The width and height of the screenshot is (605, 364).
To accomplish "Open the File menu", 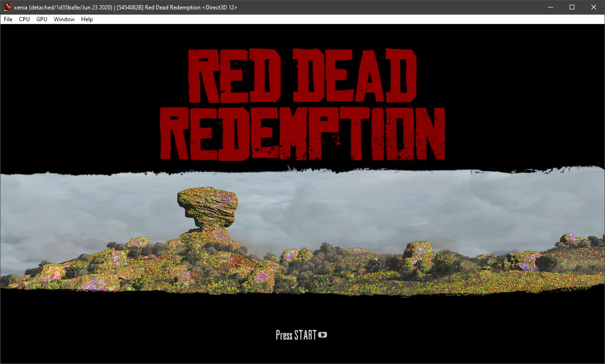I will [x=8, y=19].
